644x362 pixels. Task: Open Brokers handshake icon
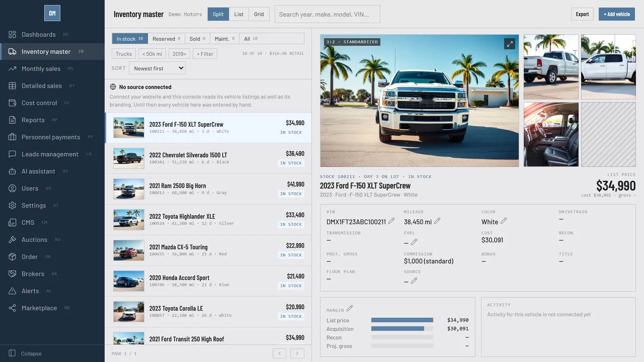click(12, 274)
